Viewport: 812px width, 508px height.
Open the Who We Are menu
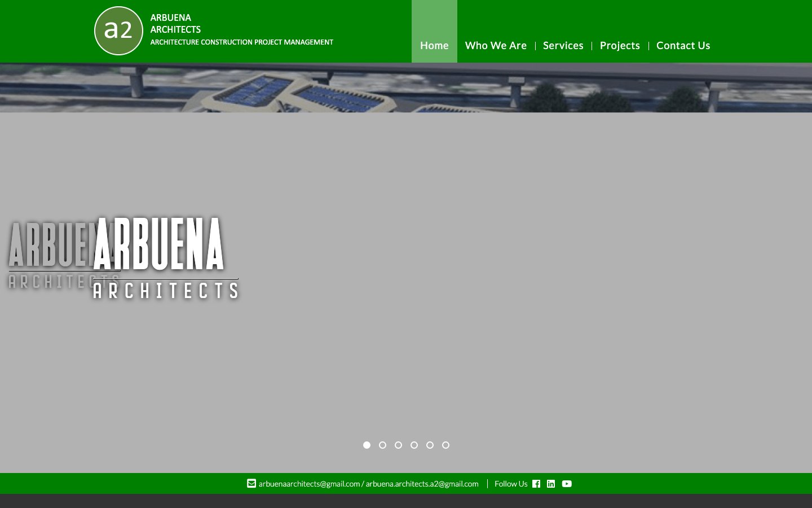coord(496,45)
